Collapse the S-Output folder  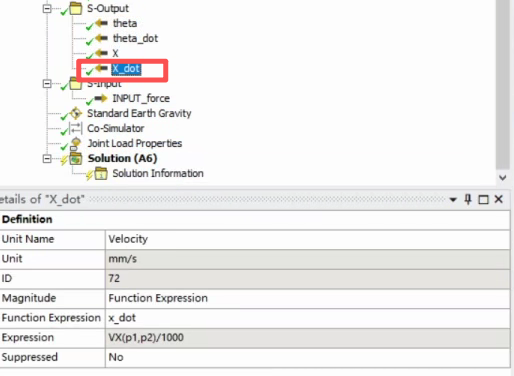point(47,9)
